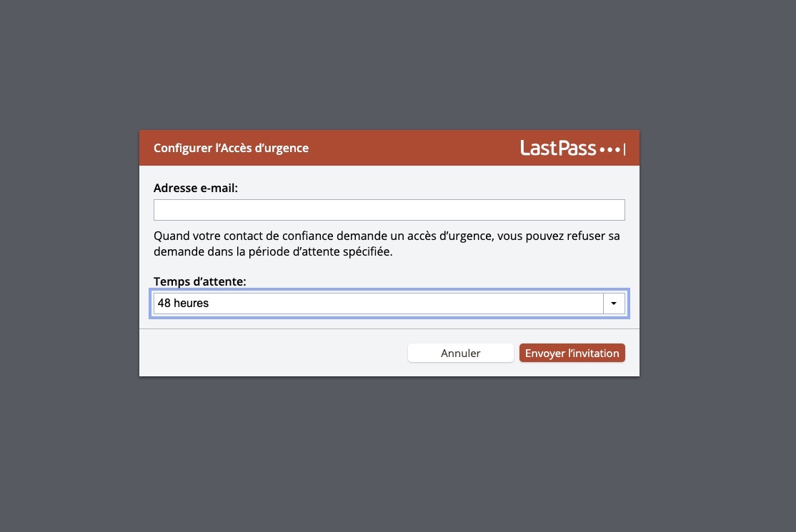Click the three dots of the LastPass logo
796x532 pixels.
pyautogui.click(x=610, y=150)
